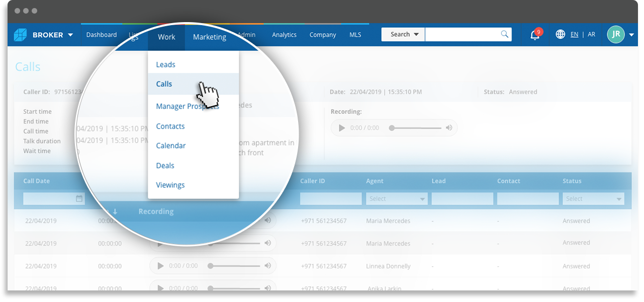Click the Recording column header
The height and width of the screenshot is (302, 644).
tap(156, 212)
